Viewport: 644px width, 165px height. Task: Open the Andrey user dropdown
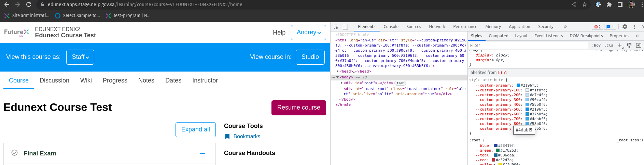point(309,33)
